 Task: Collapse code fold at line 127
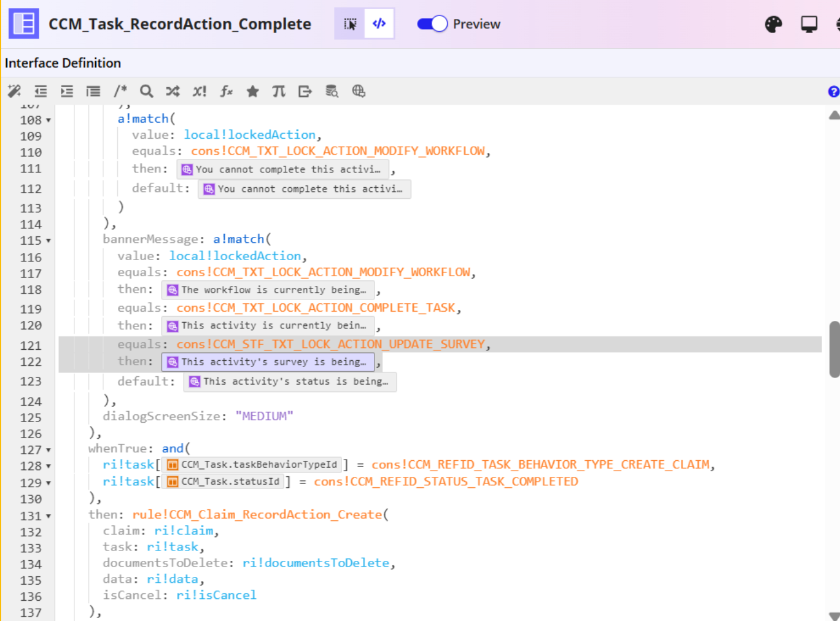click(x=49, y=450)
